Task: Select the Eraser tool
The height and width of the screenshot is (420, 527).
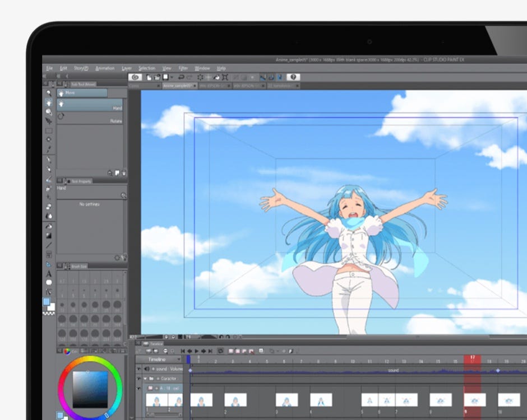Action: point(49,207)
